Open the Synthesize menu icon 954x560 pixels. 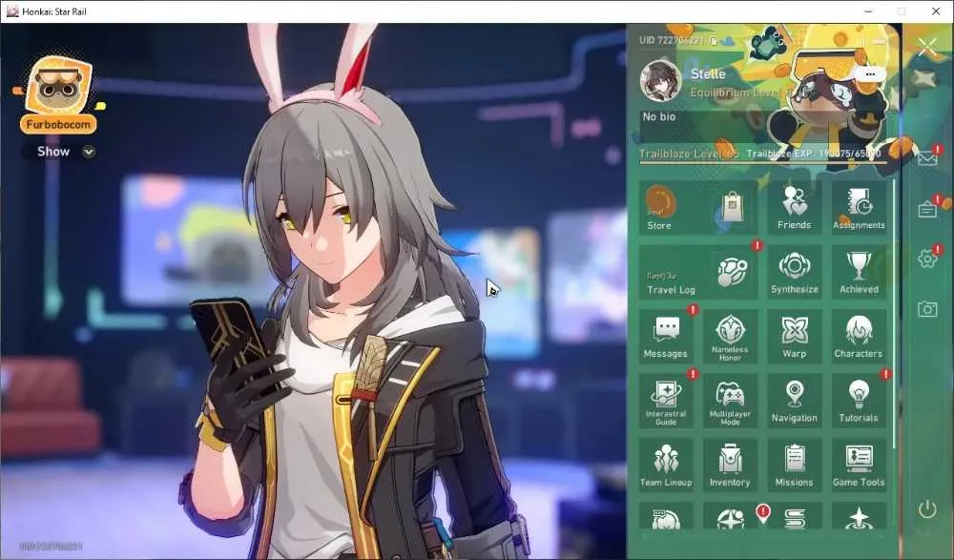coord(794,272)
